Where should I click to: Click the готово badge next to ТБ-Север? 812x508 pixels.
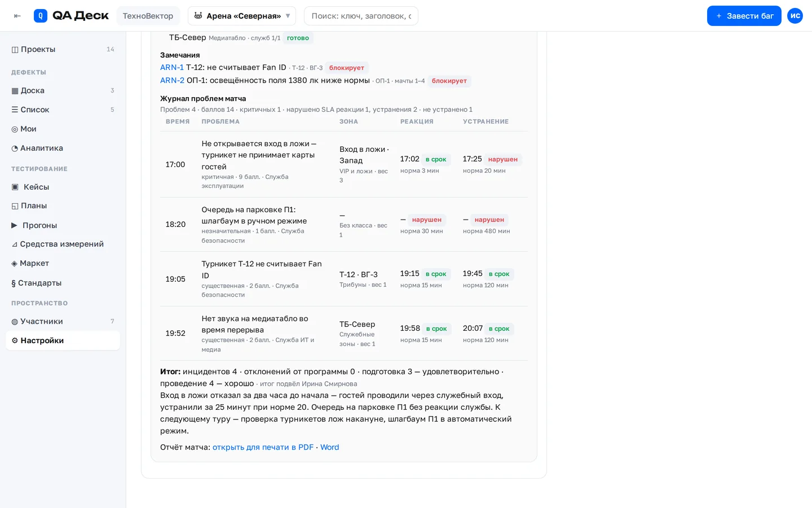[298, 38]
